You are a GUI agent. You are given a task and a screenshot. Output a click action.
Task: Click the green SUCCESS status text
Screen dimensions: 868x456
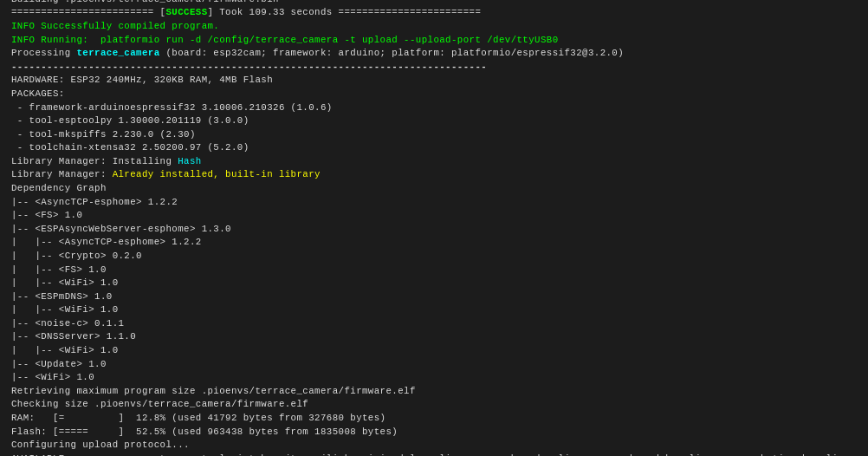186,12
